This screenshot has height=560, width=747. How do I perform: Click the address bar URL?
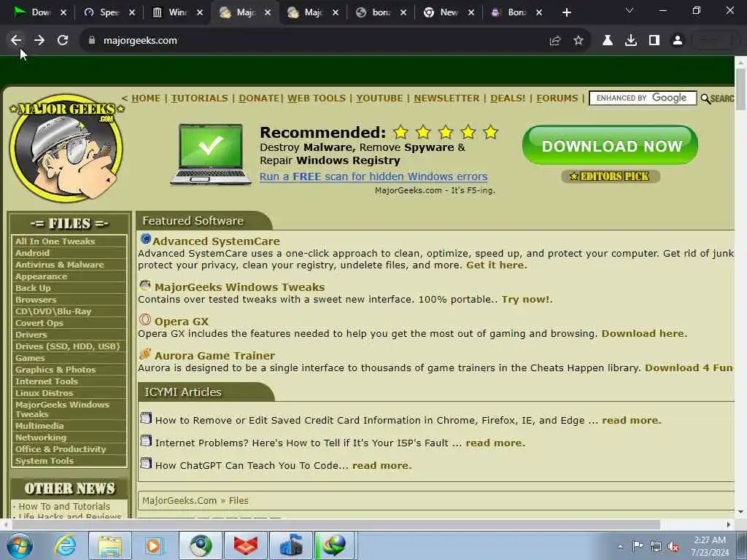(140, 41)
